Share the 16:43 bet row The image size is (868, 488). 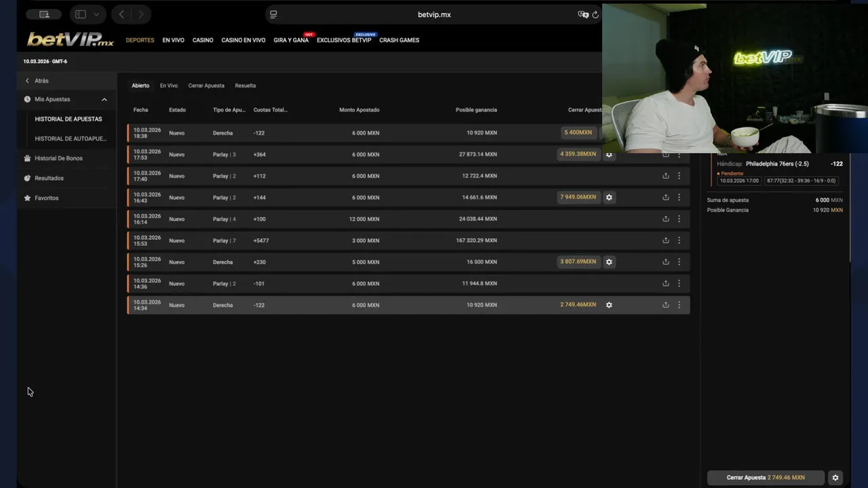[665, 197]
